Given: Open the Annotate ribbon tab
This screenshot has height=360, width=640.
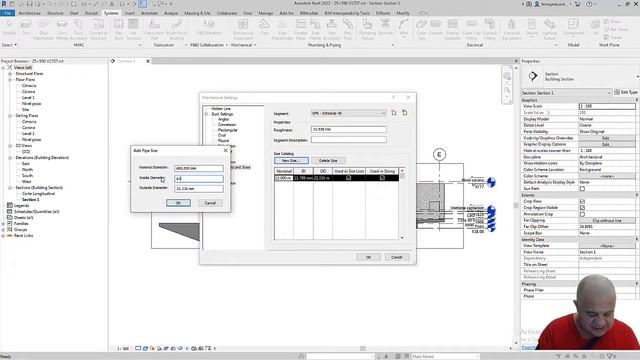Looking at the screenshot, I should pos(149,13).
